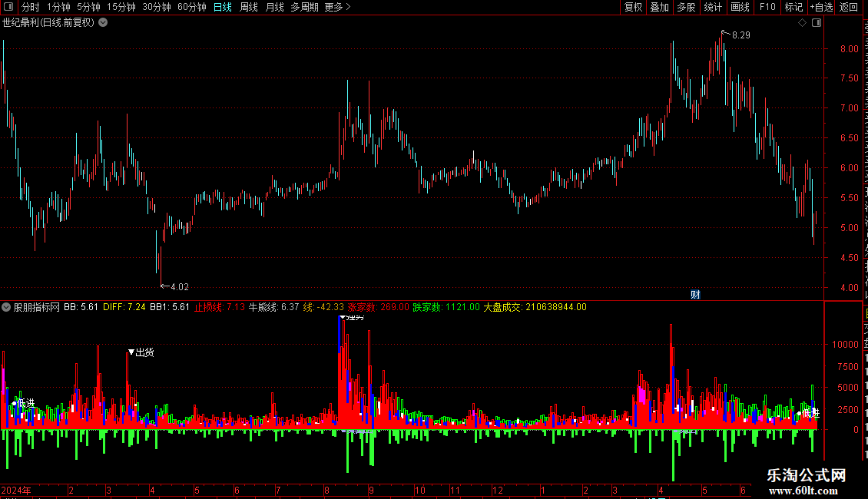Click the 标记 mark button
Viewport: 868px width, 499px height.
tap(793, 7)
